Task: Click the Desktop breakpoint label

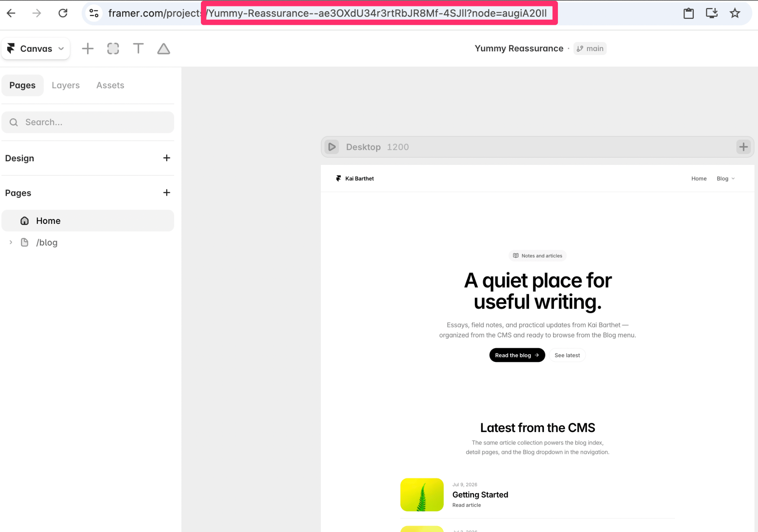Action: [363, 147]
